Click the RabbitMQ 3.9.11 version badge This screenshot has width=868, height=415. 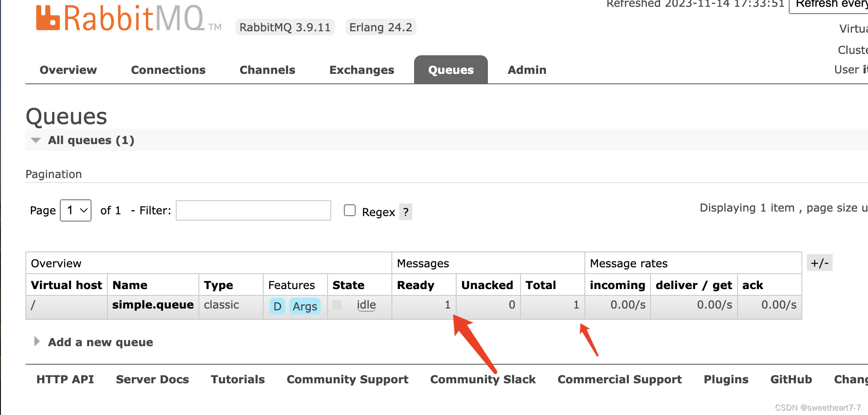[x=285, y=27]
